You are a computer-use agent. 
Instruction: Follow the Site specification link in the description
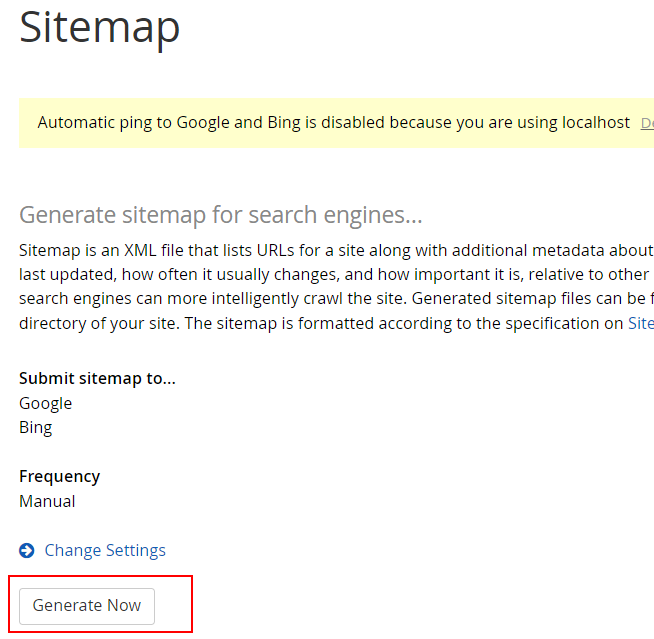(x=641, y=323)
